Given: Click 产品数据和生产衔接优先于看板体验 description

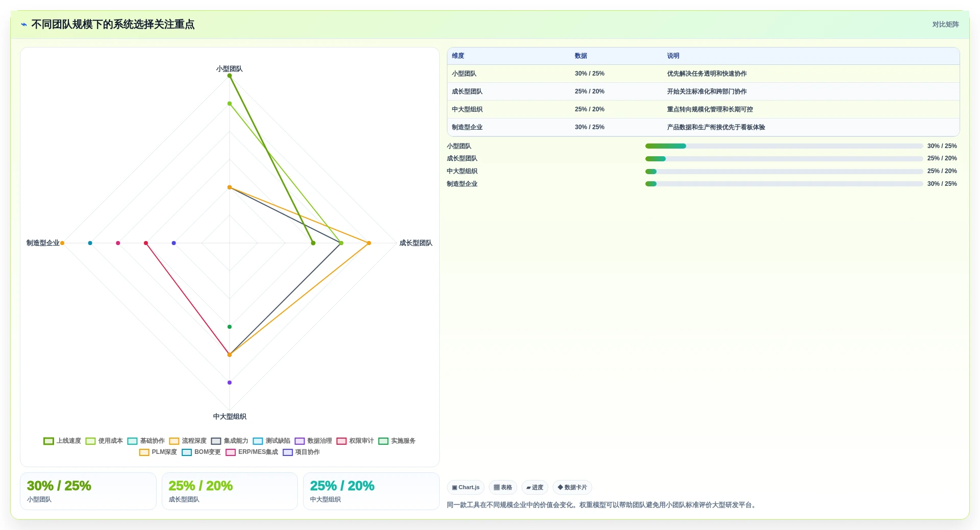Looking at the screenshot, I should [x=716, y=127].
